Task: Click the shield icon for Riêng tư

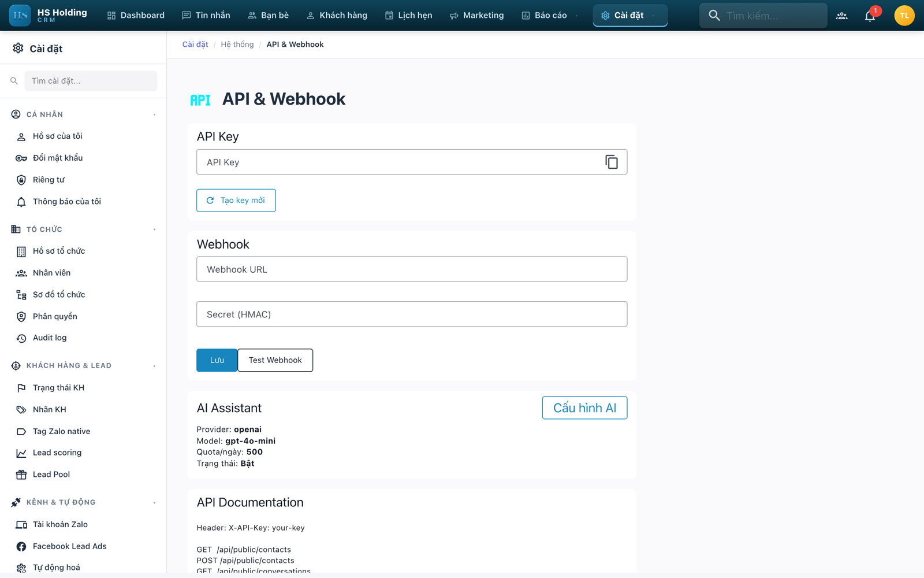Action: click(21, 180)
